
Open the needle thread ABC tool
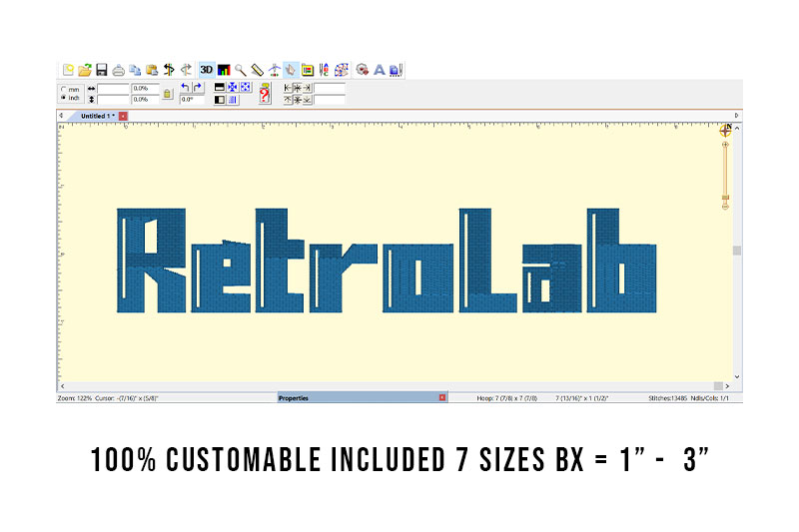pyautogui.click(x=324, y=70)
